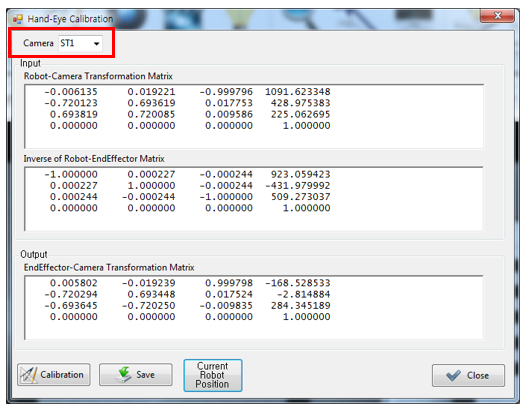This screenshot has height=407, width=526.
Task: Click the Hand-Eye Calibration window title text
Action: coord(70,19)
